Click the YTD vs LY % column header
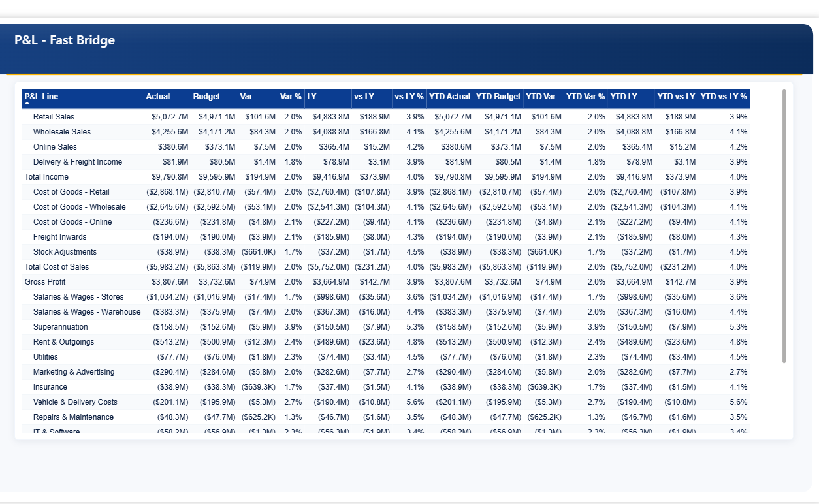This screenshot has height=504, width=819. (724, 99)
